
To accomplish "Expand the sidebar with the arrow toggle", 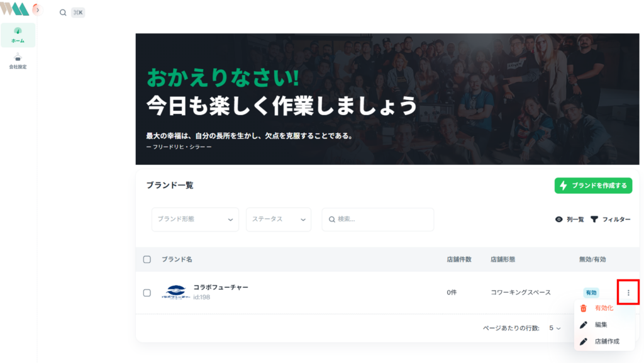I will click(37, 9).
